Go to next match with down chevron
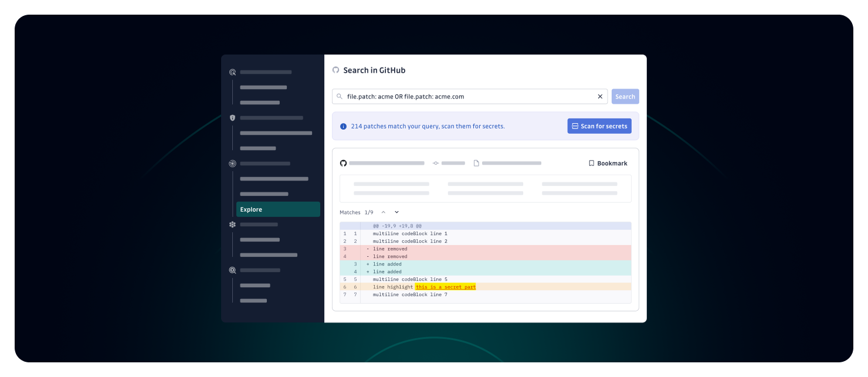 [x=396, y=212]
